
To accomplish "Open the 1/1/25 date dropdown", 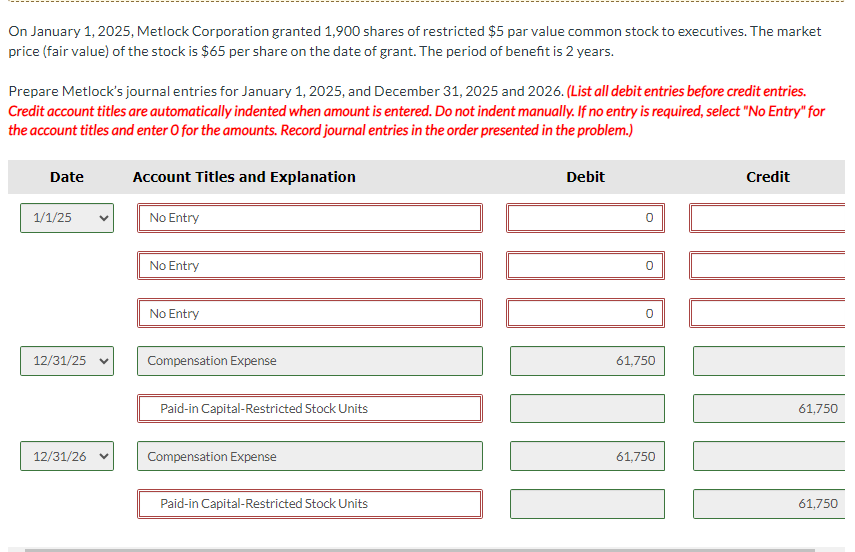I will point(67,218).
